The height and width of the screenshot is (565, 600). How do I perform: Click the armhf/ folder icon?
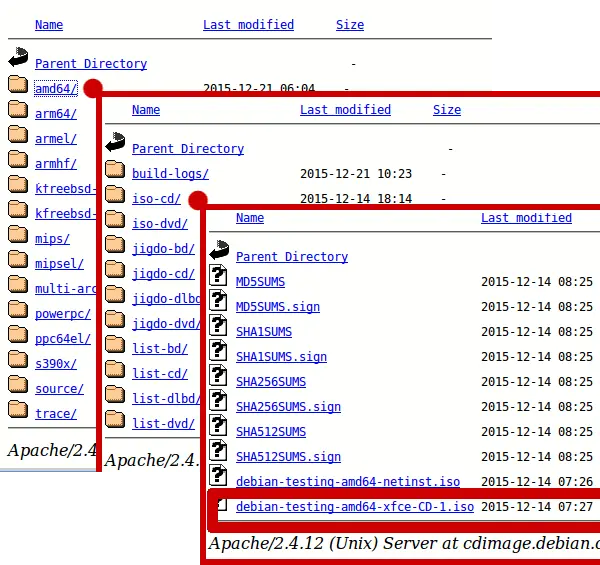point(18,160)
